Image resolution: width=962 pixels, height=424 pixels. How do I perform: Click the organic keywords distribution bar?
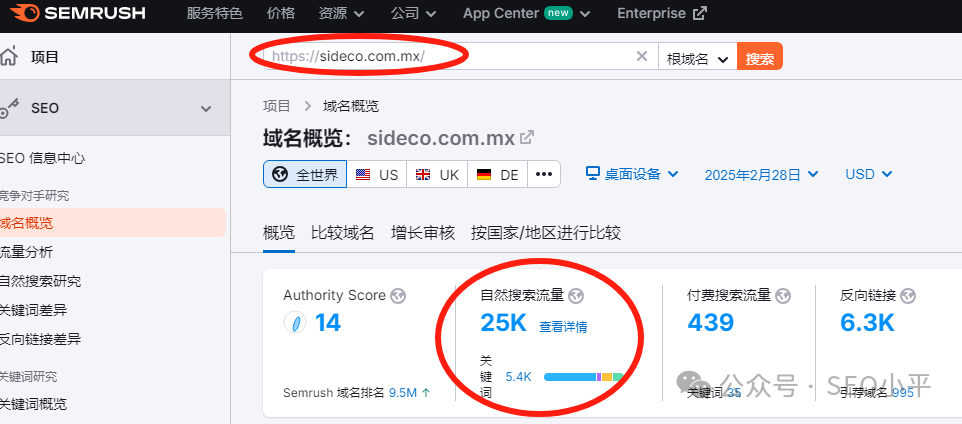pos(583,377)
